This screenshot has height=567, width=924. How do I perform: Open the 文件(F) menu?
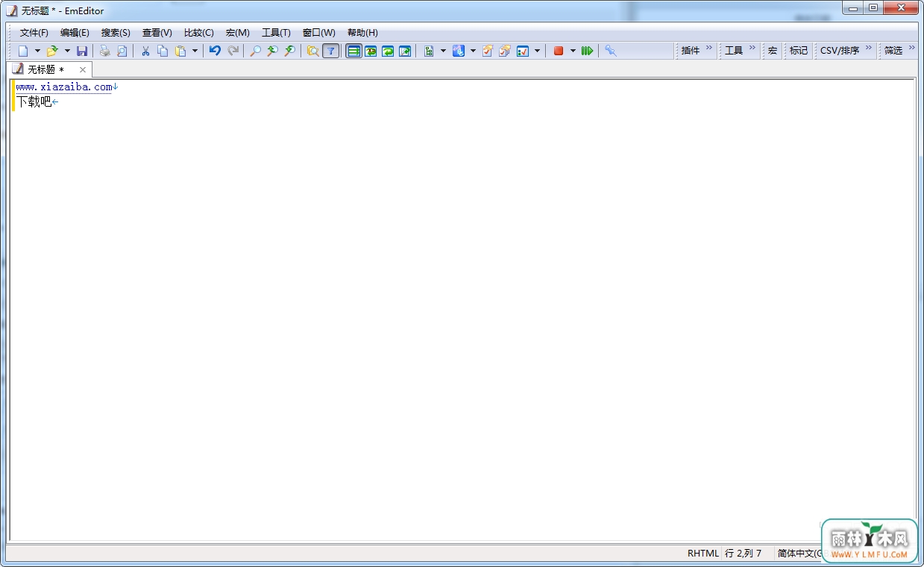(34, 33)
